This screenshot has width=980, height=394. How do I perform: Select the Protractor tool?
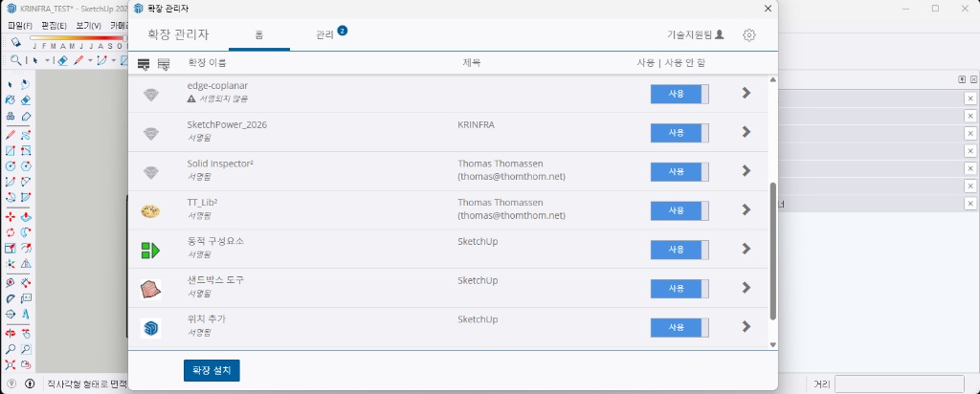[10, 297]
